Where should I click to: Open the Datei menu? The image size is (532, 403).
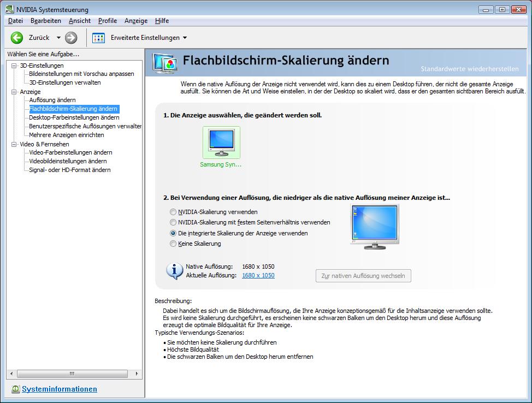(x=16, y=21)
